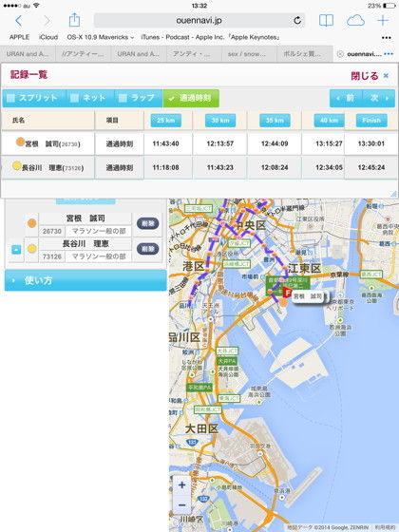Close the ouennavi tab with x icon
This screenshot has height=532, width=399.
(340, 54)
